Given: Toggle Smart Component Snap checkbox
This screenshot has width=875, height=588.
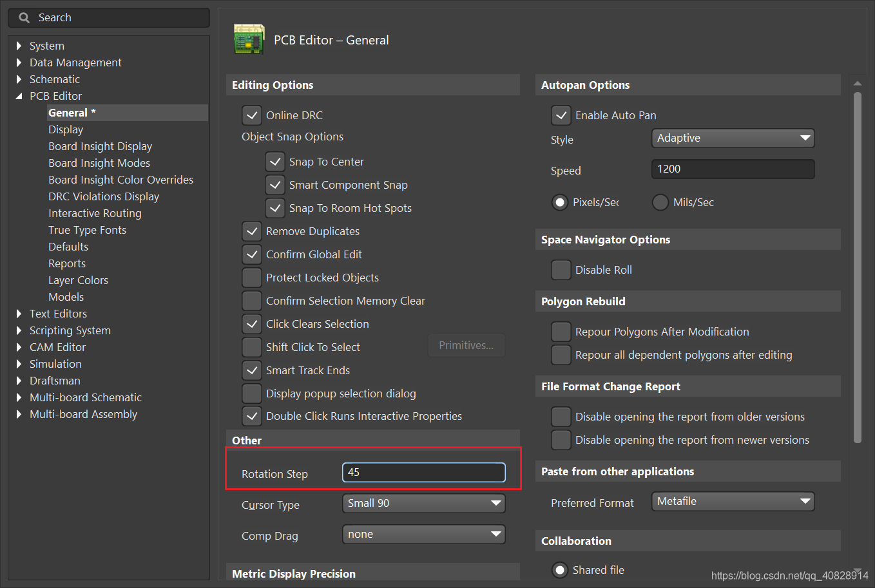Looking at the screenshot, I should tap(275, 185).
